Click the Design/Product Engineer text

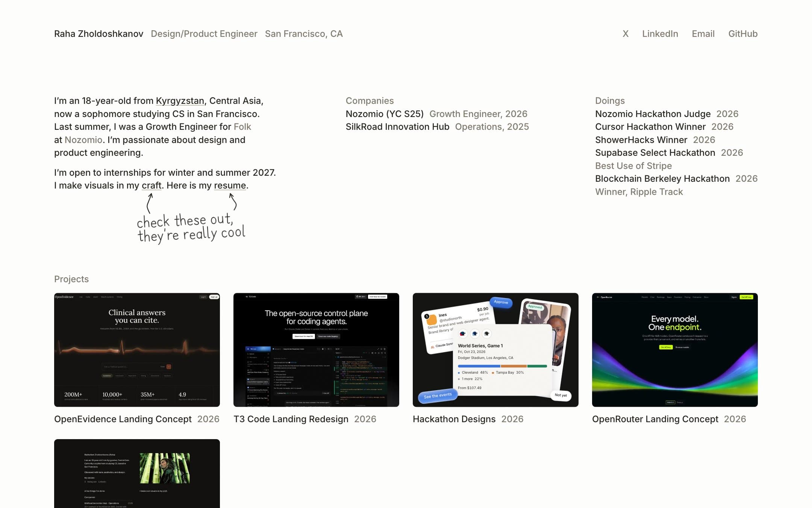(204, 34)
